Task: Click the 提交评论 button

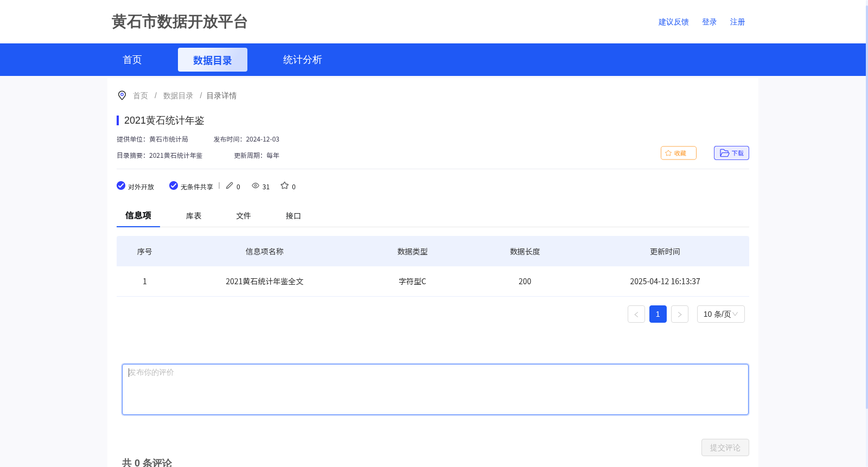Action: click(x=725, y=447)
